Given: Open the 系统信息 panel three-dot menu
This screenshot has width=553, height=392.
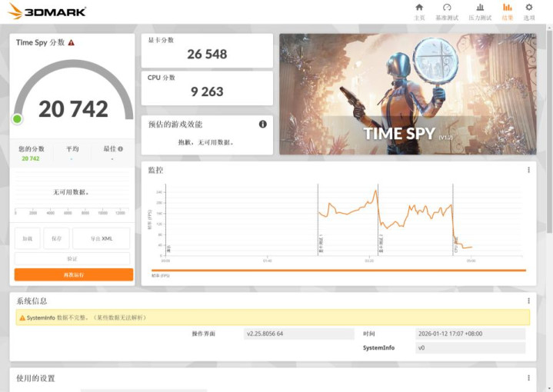Looking at the screenshot, I should click(528, 301).
